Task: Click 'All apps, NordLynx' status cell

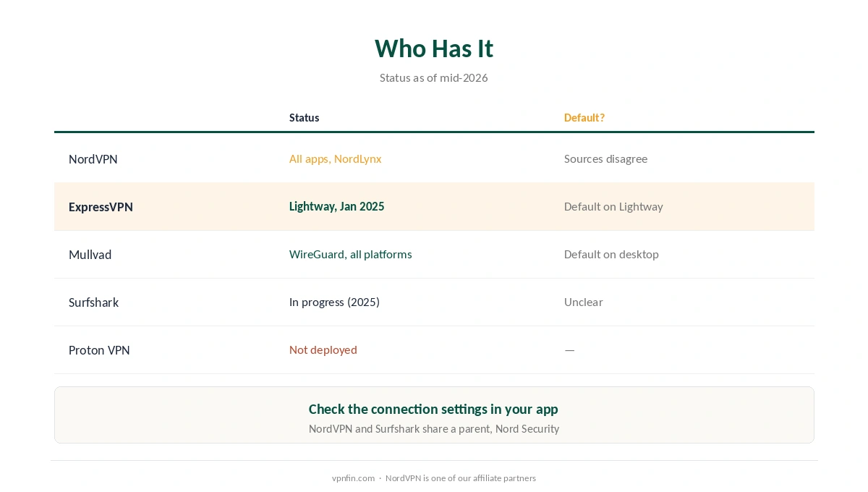Action: click(x=335, y=158)
